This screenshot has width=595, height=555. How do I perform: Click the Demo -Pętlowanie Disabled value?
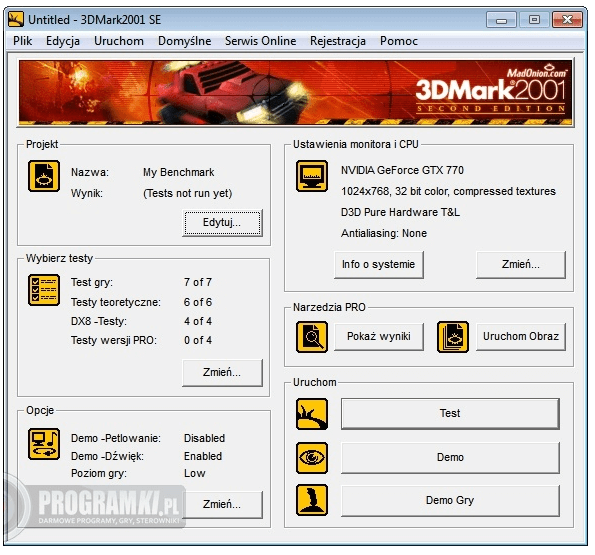click(x=204, y=439)
